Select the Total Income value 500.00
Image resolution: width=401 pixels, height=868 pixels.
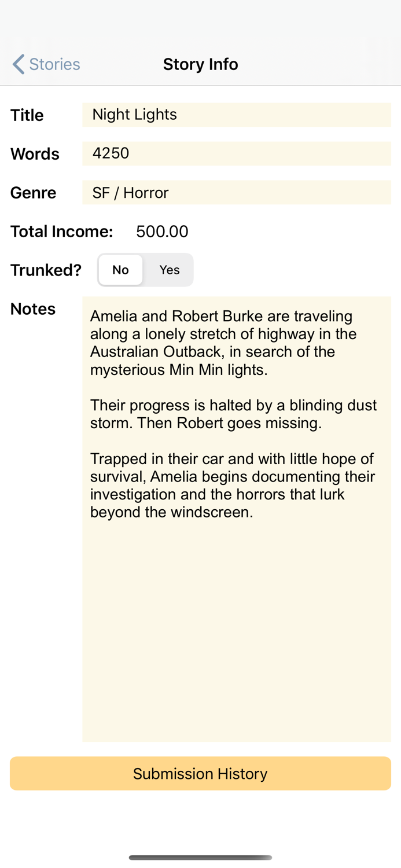[162, 231]
